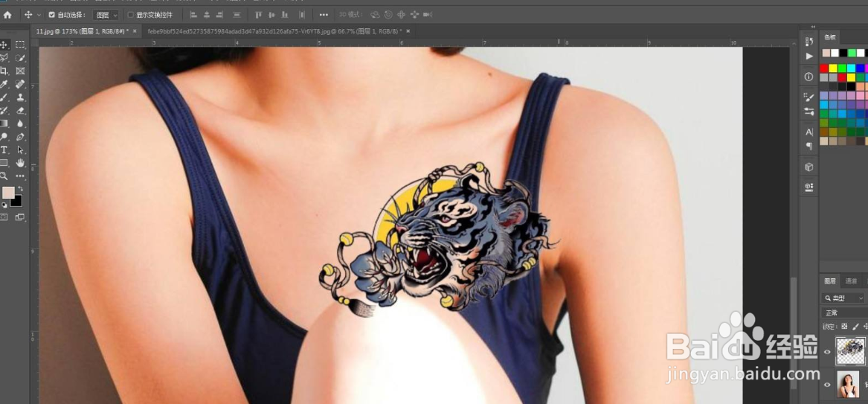Toggle lock image pixels brush icon
This screenshot has height=404, width=868.
click(856, 327)
